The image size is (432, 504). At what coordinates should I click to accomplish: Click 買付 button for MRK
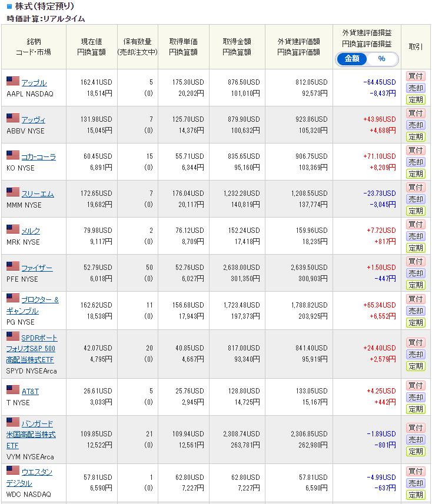[416, 224]
